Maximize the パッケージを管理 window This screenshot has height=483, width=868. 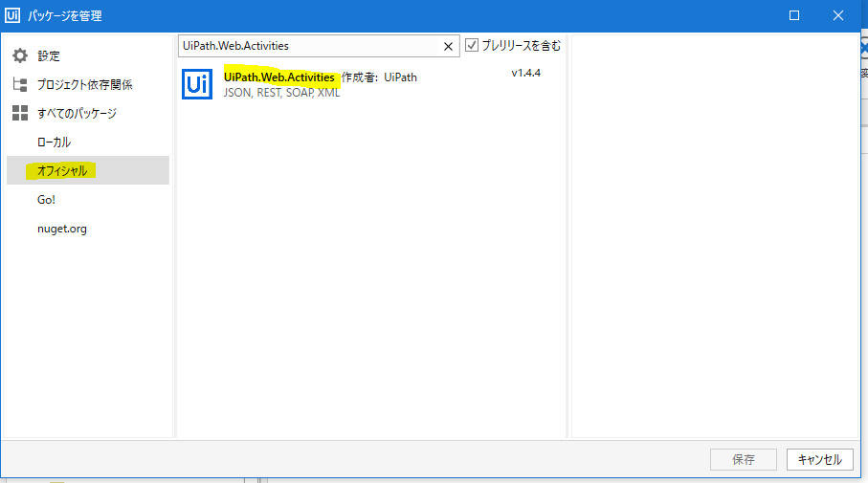tap(793, 15)
